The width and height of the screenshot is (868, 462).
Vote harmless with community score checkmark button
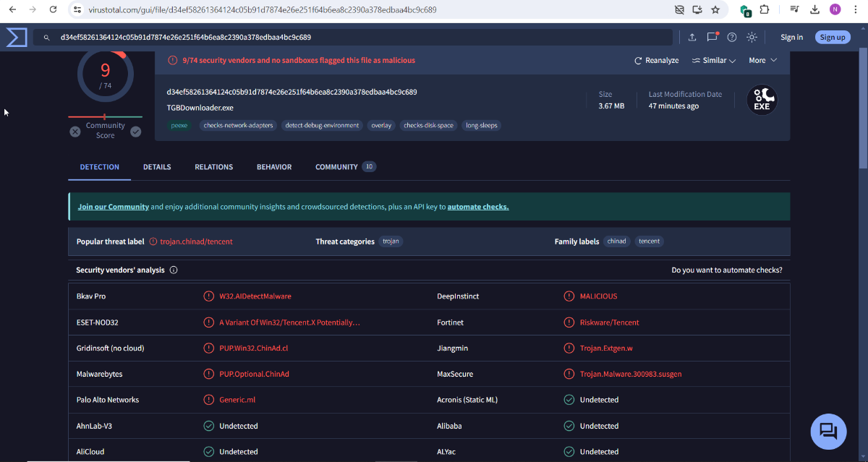135,132
